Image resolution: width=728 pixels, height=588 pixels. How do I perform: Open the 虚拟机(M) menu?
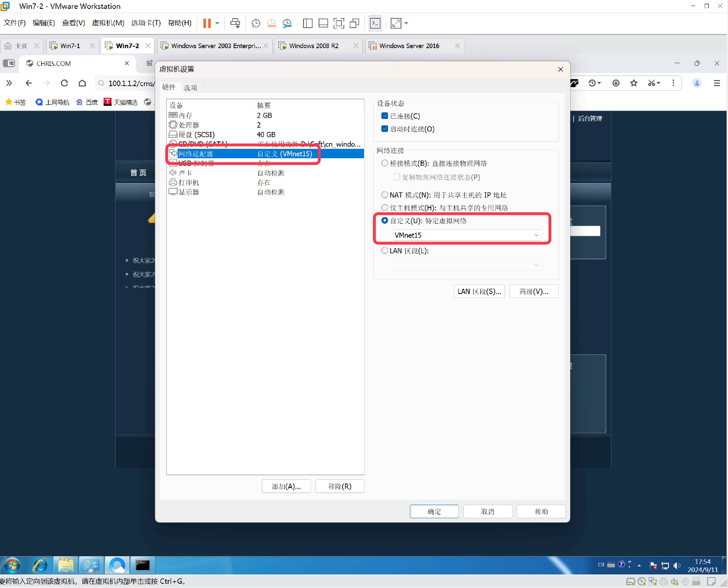click(x=108, y=23)
